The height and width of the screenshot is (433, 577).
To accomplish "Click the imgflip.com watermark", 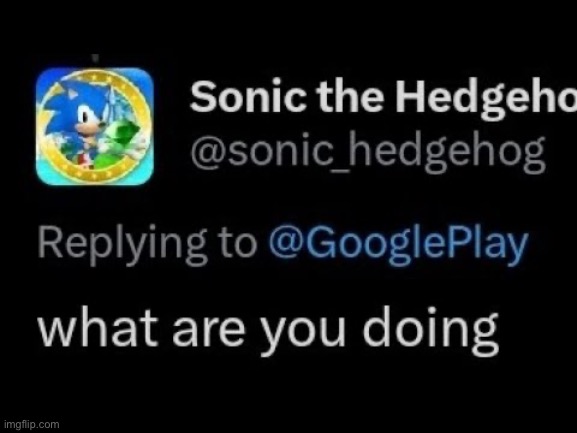I will [32, 425].
